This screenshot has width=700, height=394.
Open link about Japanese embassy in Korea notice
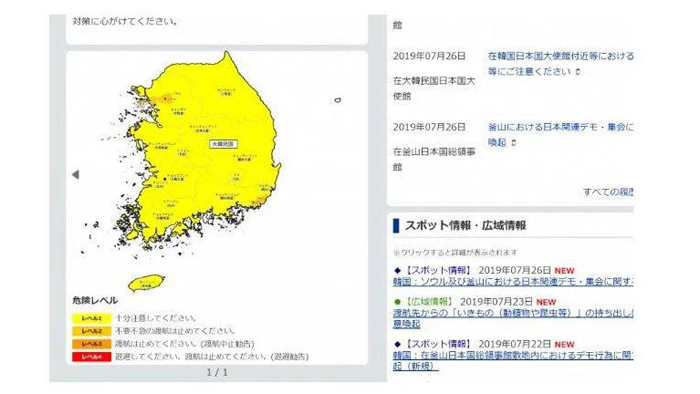560,64
